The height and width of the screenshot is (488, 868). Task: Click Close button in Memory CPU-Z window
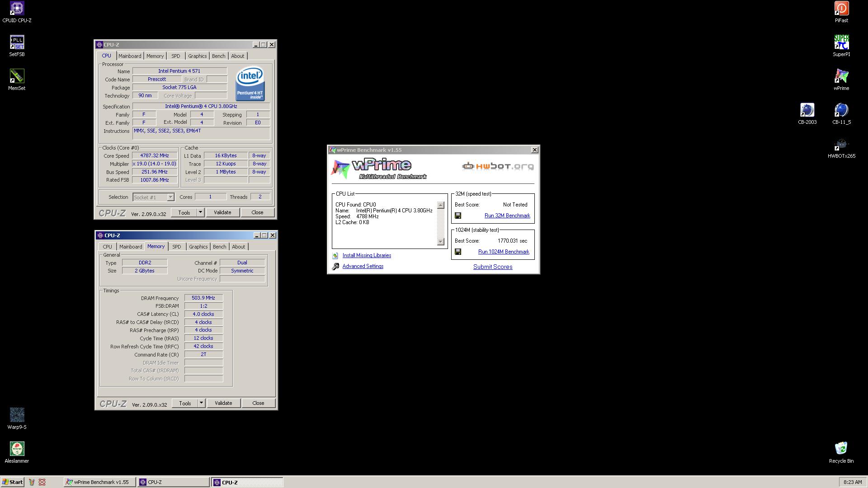click(x=258, y=403)
